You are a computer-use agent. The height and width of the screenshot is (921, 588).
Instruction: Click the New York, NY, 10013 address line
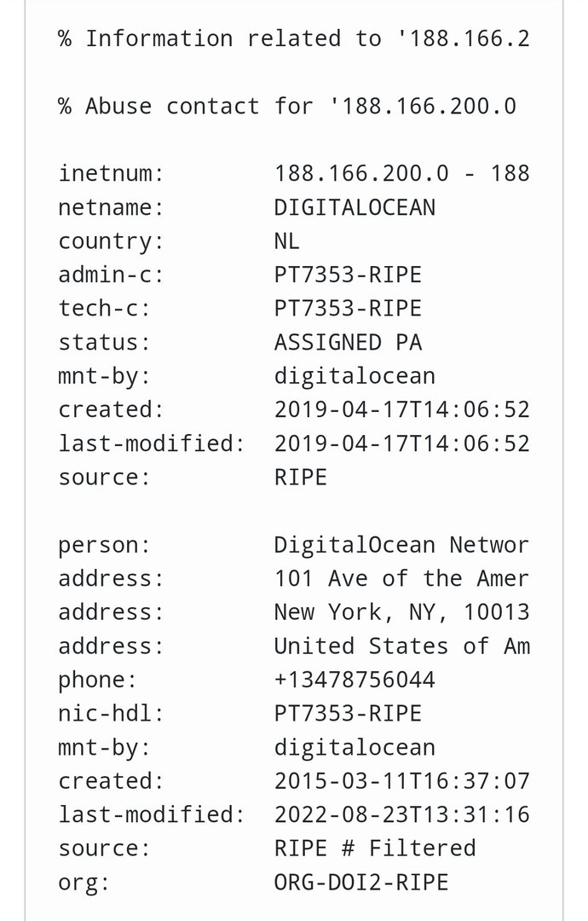click(x=401, y=612)
